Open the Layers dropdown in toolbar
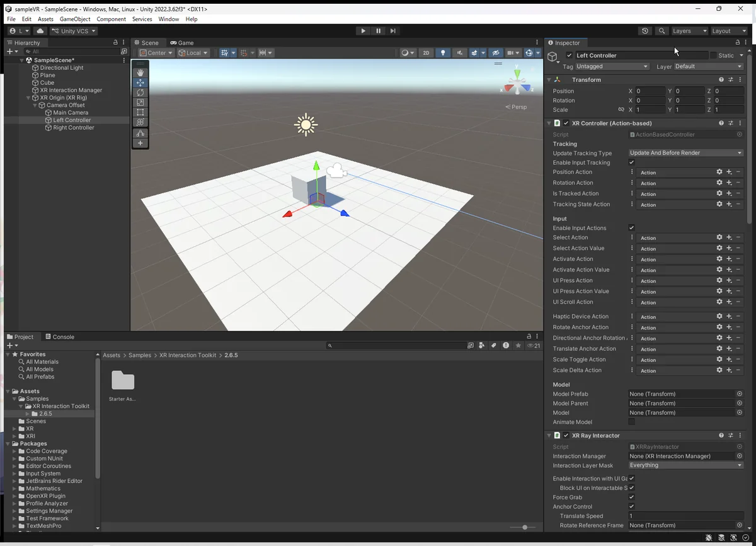The image size is (756, 546). coord(688,31)
